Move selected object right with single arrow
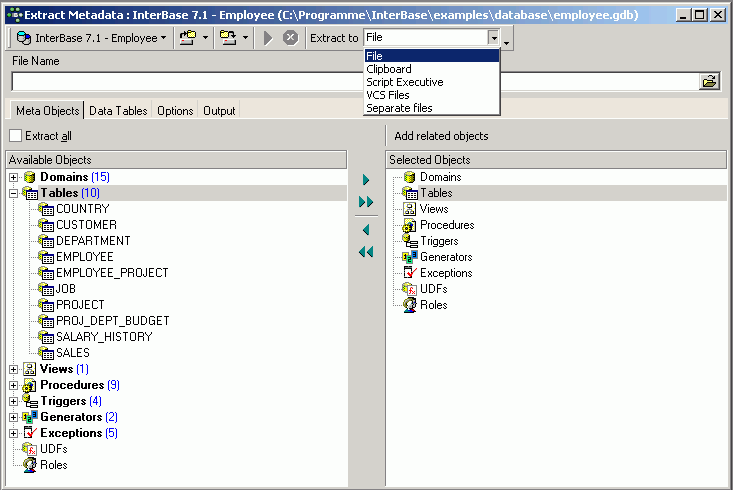The image size is (733, 490). (366, 180)
